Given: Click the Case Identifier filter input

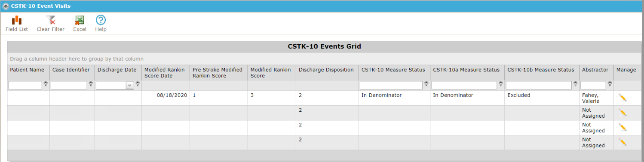Looking at the screenshot, I should [69, 86].
